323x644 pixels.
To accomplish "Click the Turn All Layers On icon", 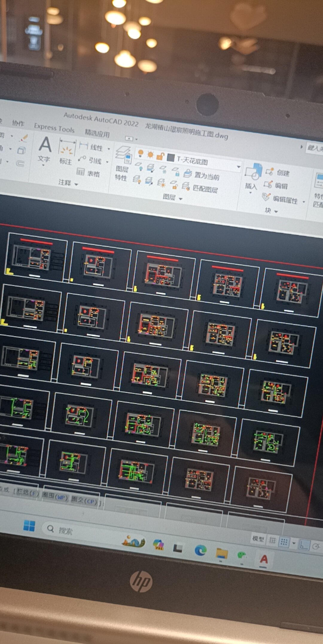I will (137, 179).
